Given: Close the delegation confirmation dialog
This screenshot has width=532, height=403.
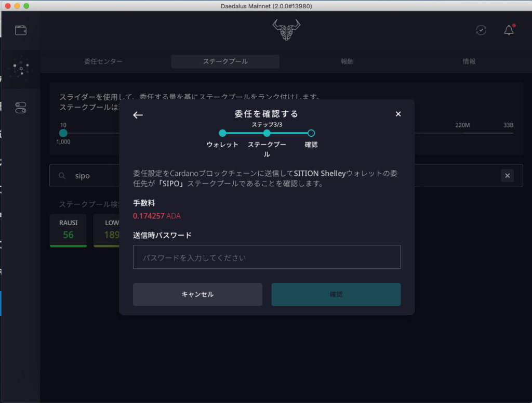Looking at the screenshot, I should point(398,114).
